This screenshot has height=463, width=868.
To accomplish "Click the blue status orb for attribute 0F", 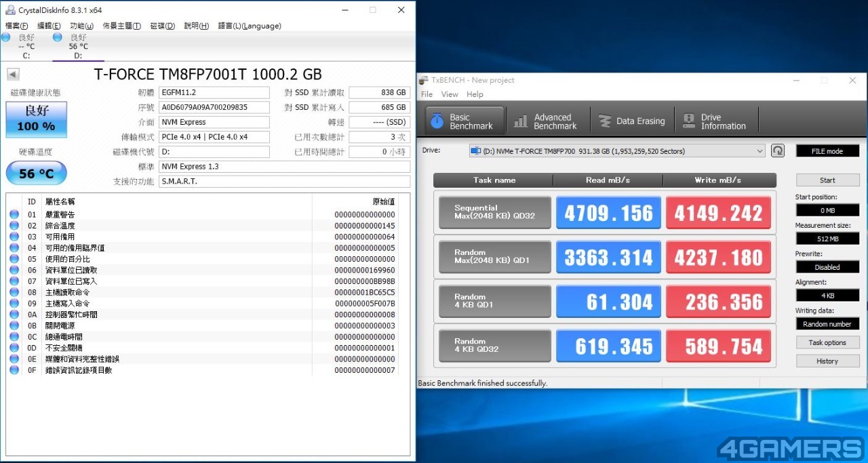I will pyautogui.click(x=14, y=370).
